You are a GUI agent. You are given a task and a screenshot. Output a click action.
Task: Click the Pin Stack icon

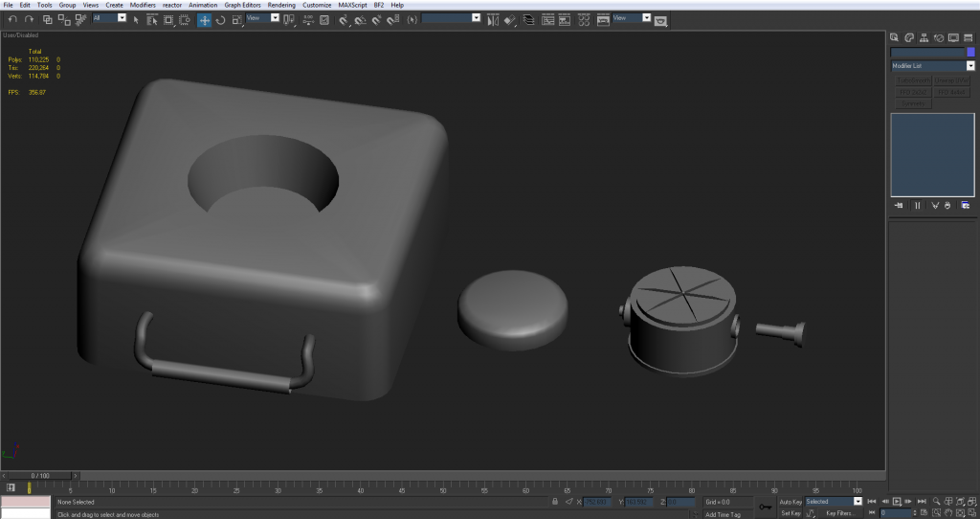(899, 205)
